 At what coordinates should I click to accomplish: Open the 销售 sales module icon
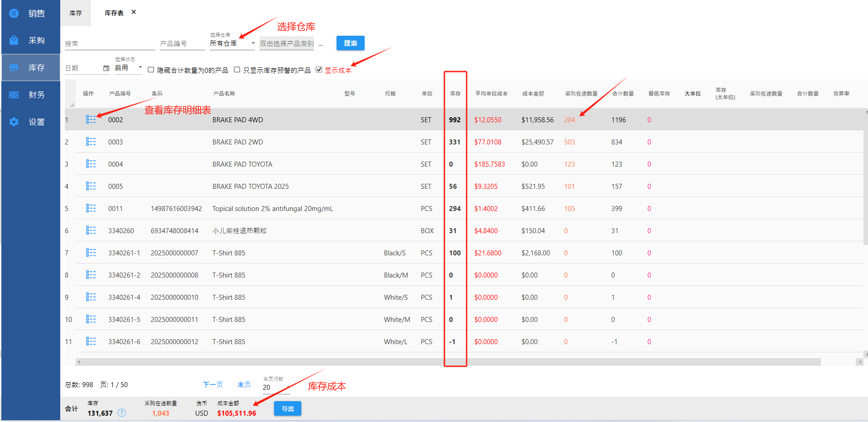[14, 14]
